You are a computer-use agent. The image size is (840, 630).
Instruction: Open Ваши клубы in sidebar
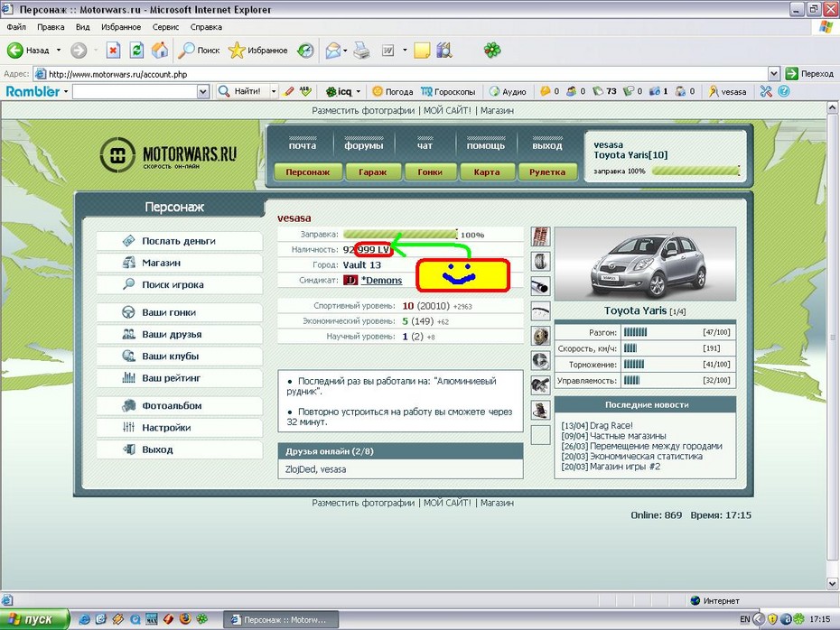click(179, 356)
